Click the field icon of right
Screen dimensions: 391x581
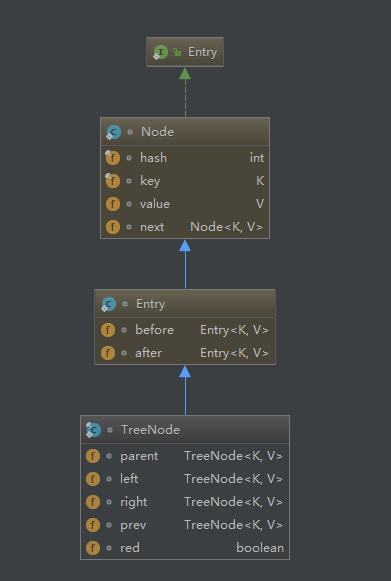(x=93, y=502)
